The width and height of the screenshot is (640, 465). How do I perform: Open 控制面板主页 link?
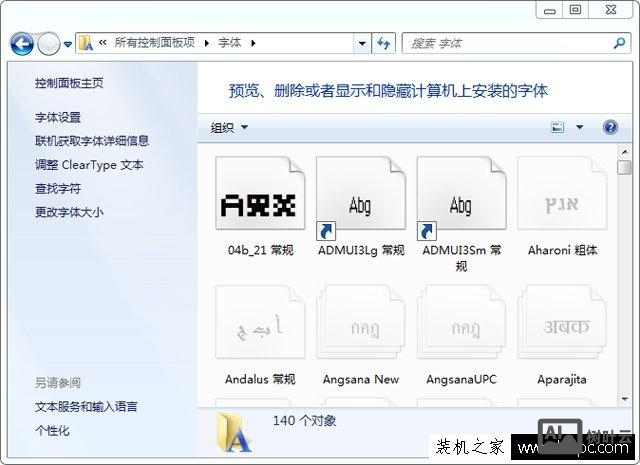[69, 83]
